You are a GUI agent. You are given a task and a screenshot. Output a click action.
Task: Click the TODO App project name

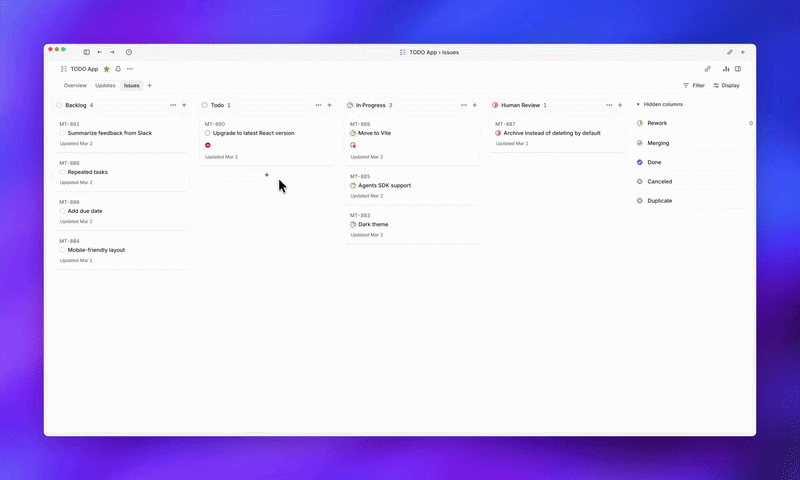[x=84, y=69]
